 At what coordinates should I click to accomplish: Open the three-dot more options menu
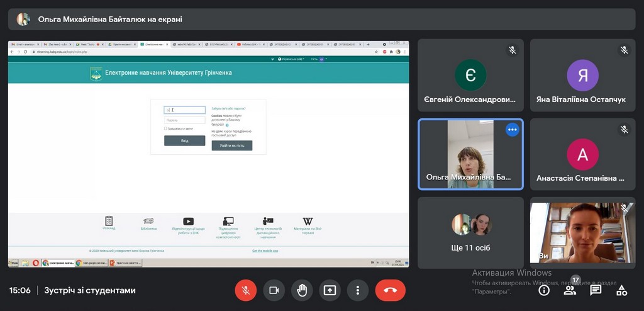coord(357,290)
